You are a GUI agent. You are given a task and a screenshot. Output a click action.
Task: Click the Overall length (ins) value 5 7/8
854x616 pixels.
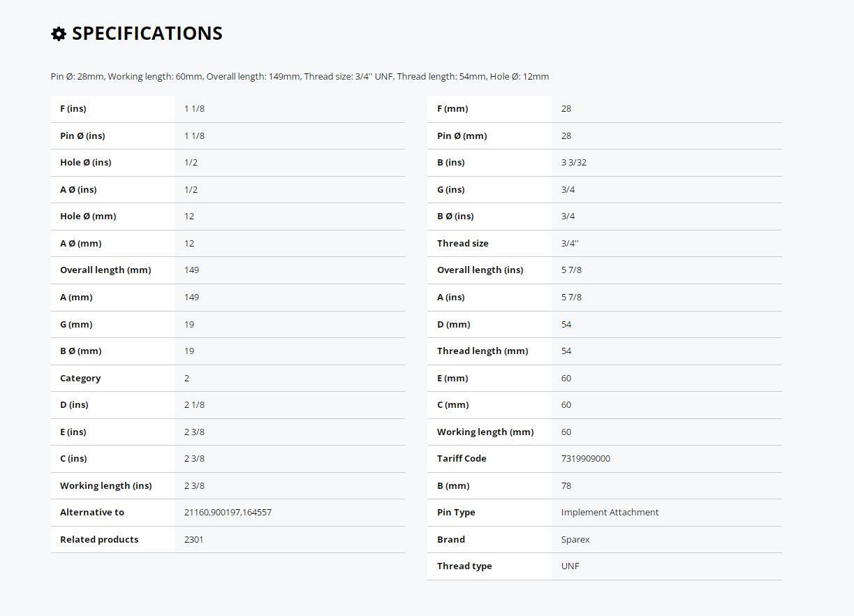[571, 270]
